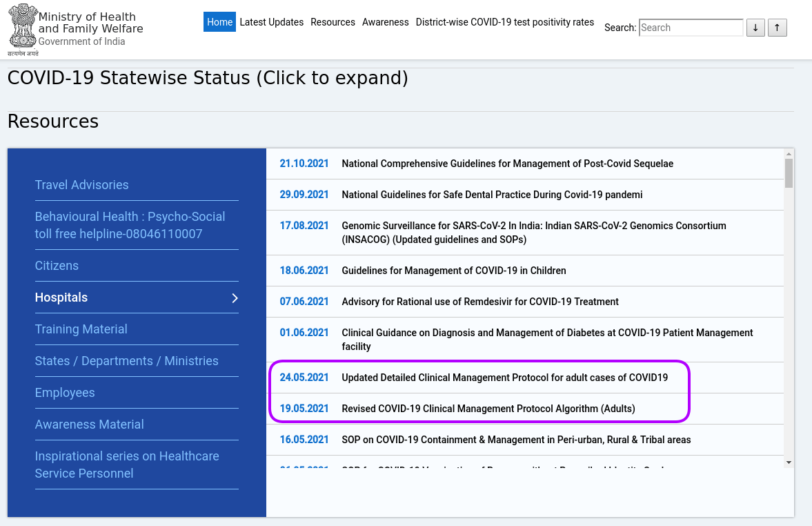812x526 pixels.
Task: Open Clinical Guidance on Diabetes management link
Action: [547, 340]
